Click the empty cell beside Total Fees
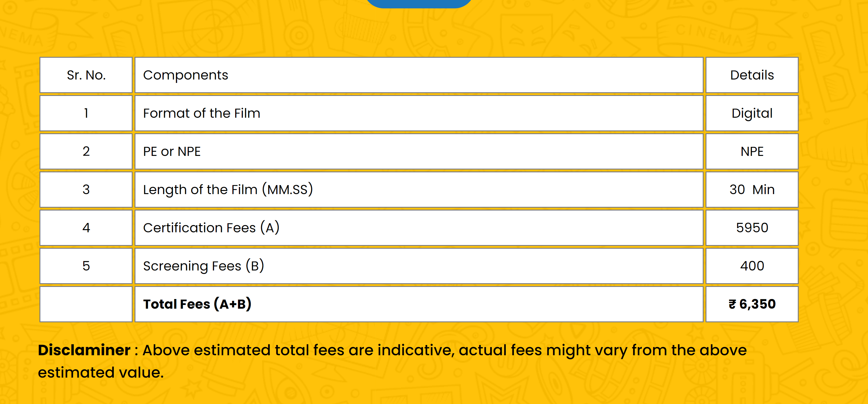Viewport: 868px width, 404px height. click(x=86, y=304)
